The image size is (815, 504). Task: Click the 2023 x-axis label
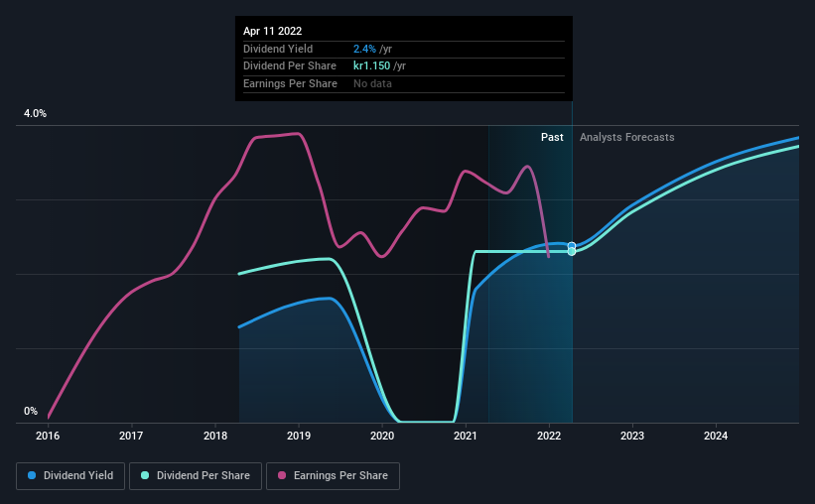point(632,436)
